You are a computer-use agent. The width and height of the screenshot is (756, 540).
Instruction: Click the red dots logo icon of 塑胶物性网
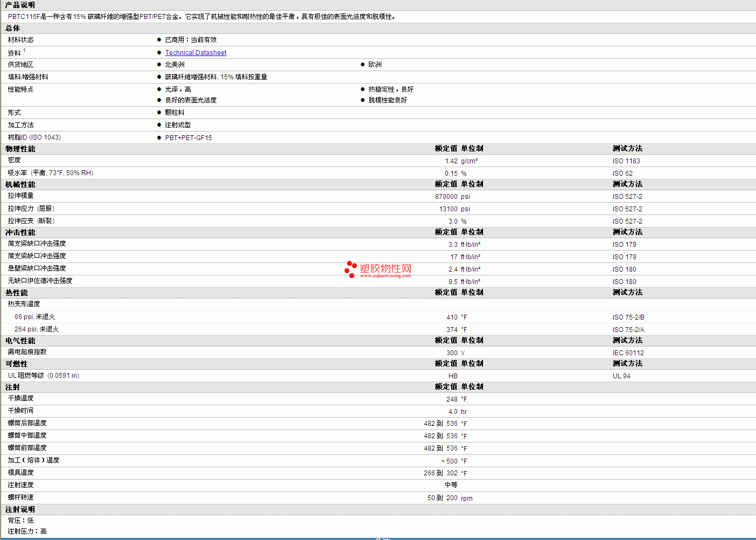coord(351,269)
